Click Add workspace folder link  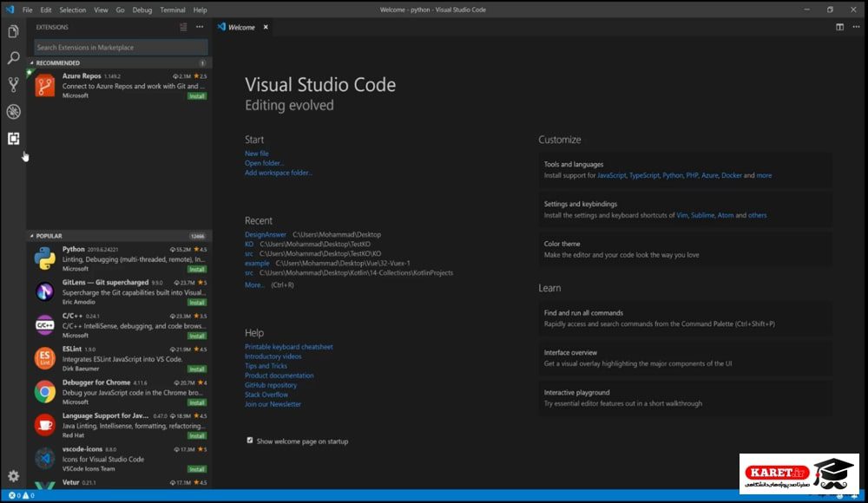[279, 173]
